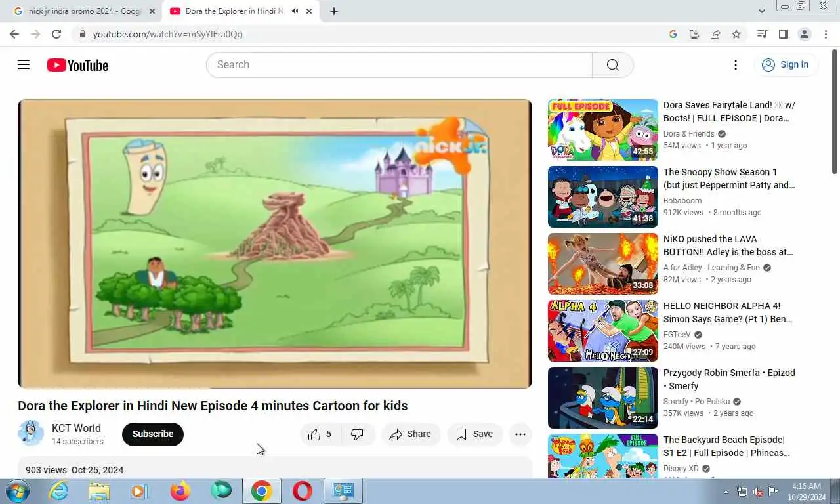840x504 pixels.
Task: Open Chrome three-dot menu
Action: 826,34
